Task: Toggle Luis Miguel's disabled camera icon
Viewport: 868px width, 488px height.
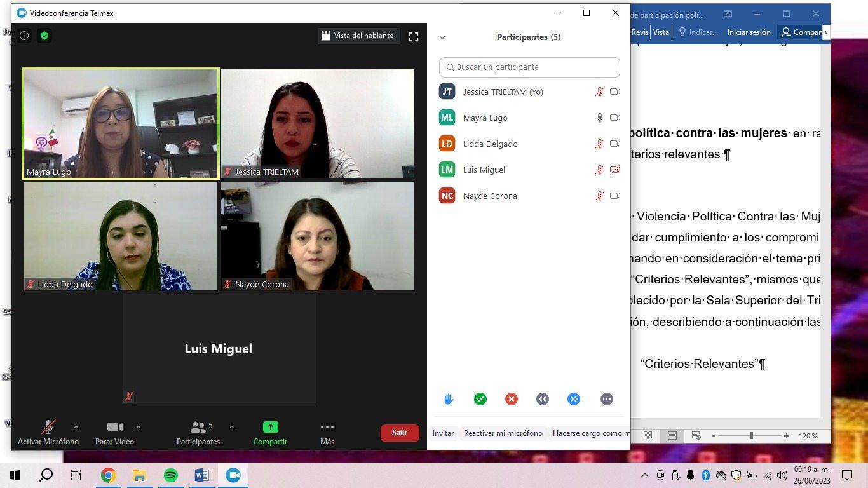Action: pyautogui.click(x=615, y=170)
